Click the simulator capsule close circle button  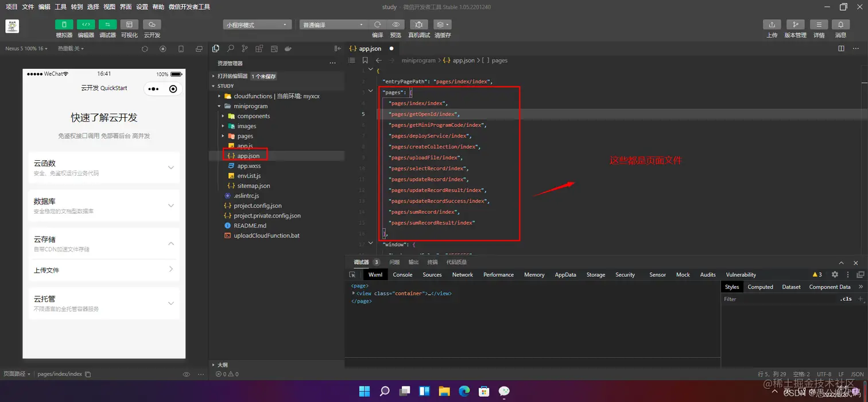[173, 89]
